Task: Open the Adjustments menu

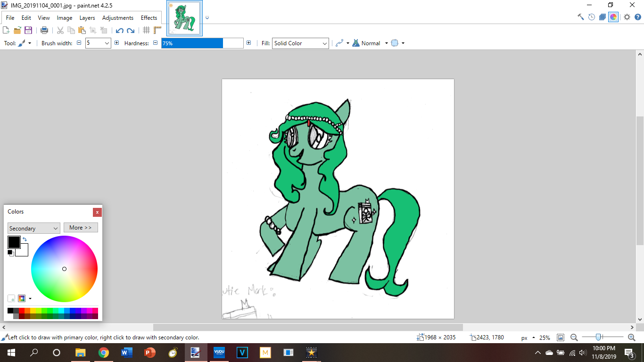Action: (x=117, y=18)
